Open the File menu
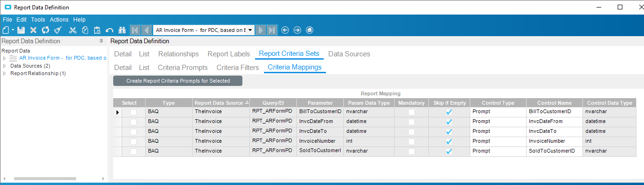This screenshot has width=644, height=185. (8, 20)
